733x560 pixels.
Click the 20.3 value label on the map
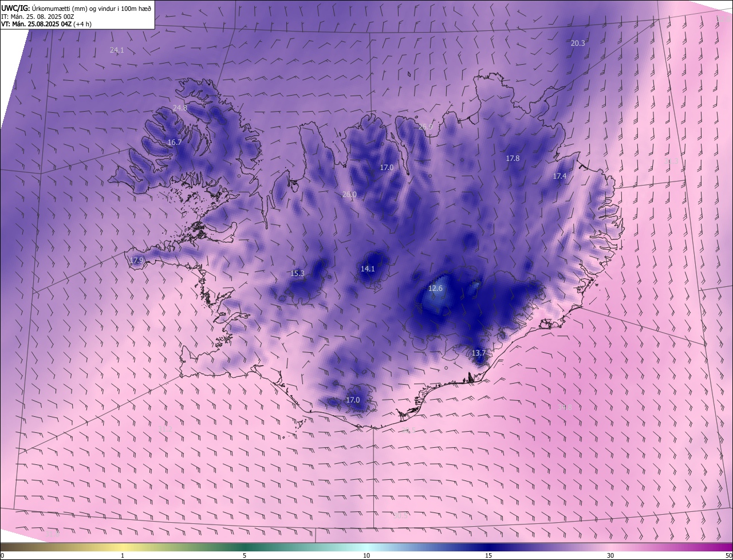578,43
